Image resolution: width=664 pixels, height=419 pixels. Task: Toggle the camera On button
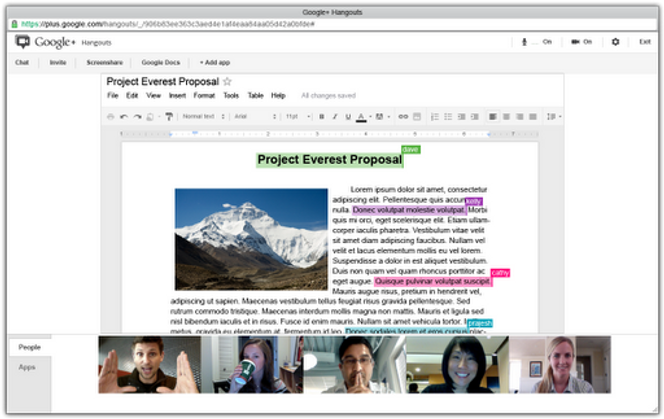click(x=581, y=42)
